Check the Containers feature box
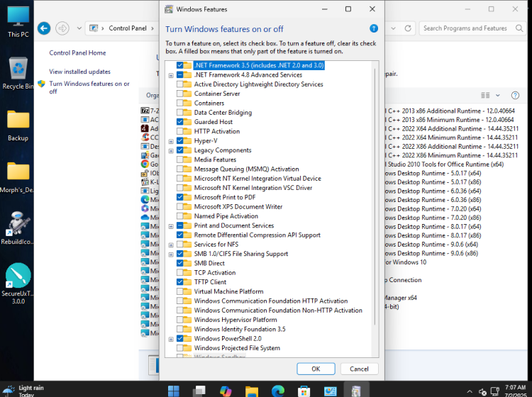Image resolution: width=532 pixels, height=397 pixels. pyautogui.click(x=180, y=103)
